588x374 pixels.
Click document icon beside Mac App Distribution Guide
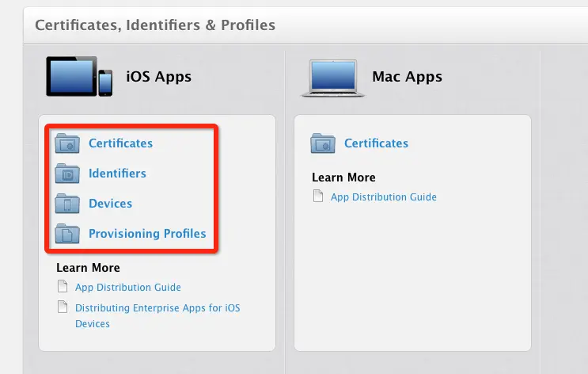[x=318, y=196]
